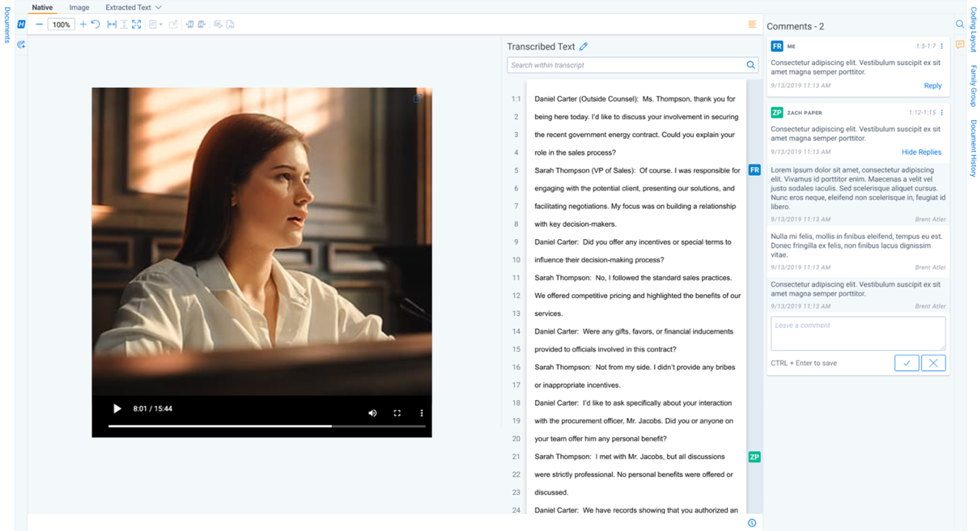Switch to the Image tab
Image resolution: width=980 pixels, height=531 pixels.
[79, 7]
